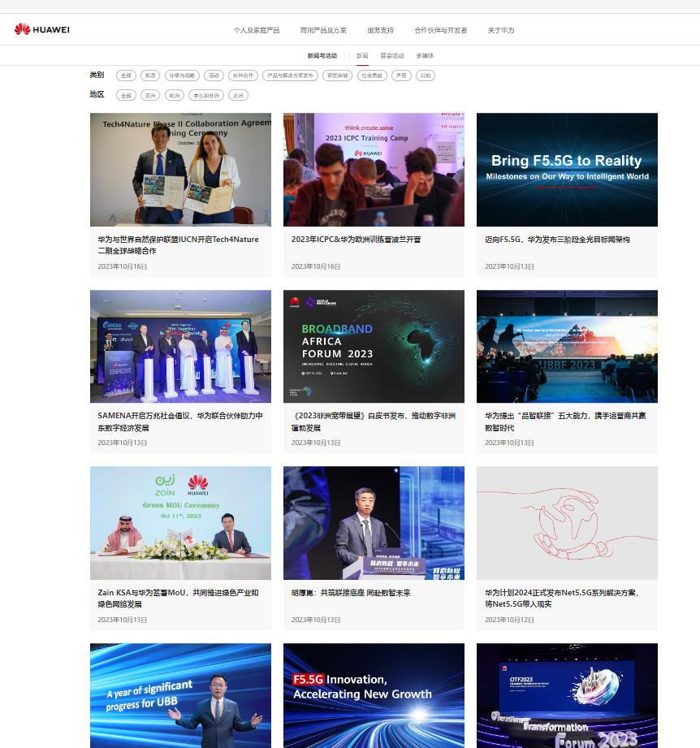Filter category by 产品与解决方案发布
Image resolution: width=700 pixels, height=748 pixels.
290,76
